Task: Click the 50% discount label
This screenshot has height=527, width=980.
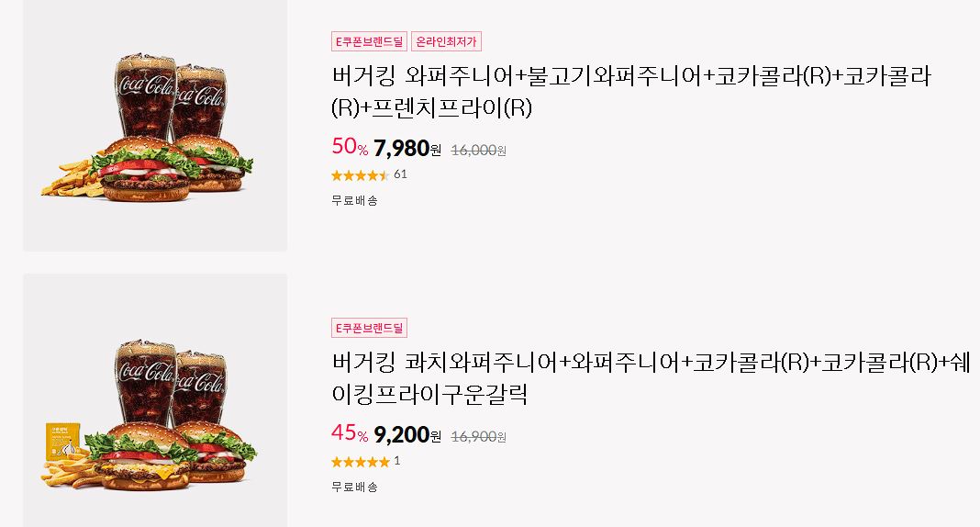Action: pos(350,147)
